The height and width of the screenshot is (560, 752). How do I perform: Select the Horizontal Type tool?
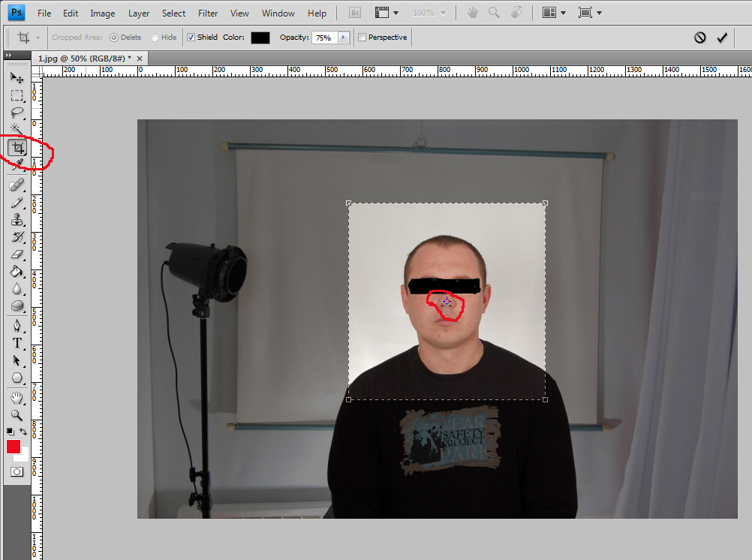(17, 343)
